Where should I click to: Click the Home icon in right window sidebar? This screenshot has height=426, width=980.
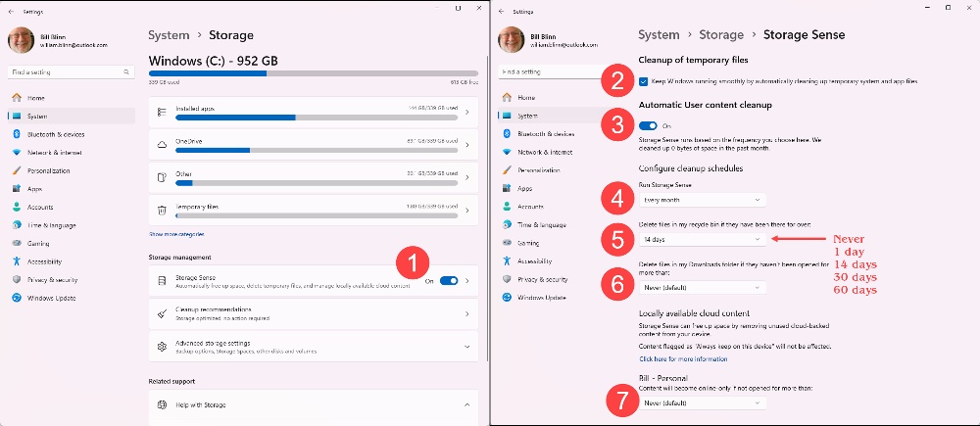[507, 98]
